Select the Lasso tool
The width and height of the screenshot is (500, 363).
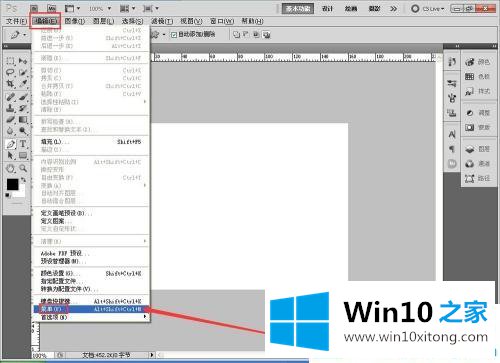[10, 72]
